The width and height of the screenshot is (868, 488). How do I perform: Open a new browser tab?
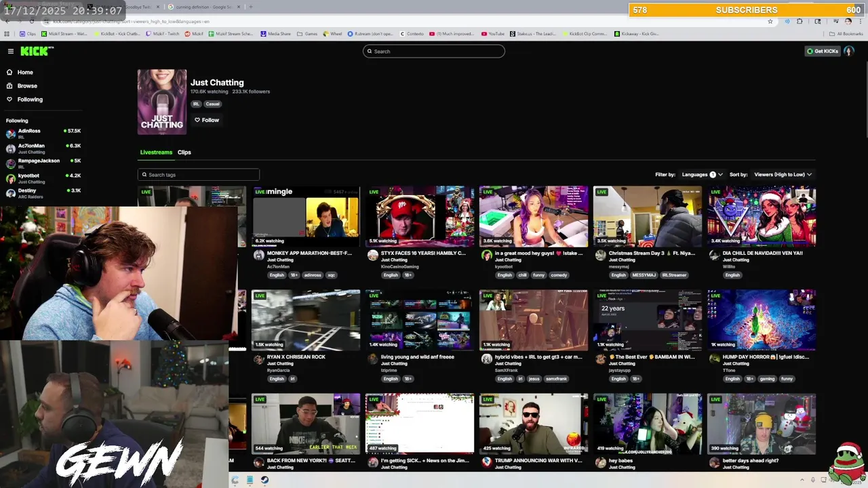(x=250, y=7)
